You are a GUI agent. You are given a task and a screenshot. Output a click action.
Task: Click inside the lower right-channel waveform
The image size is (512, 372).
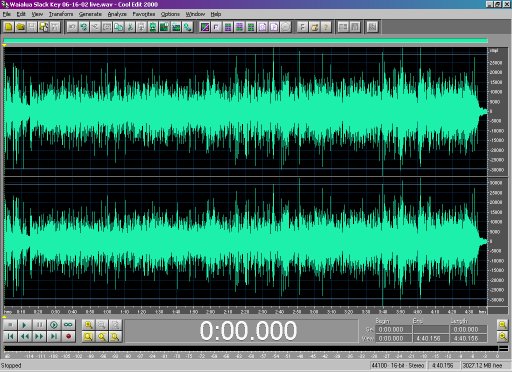pos(245,241)
